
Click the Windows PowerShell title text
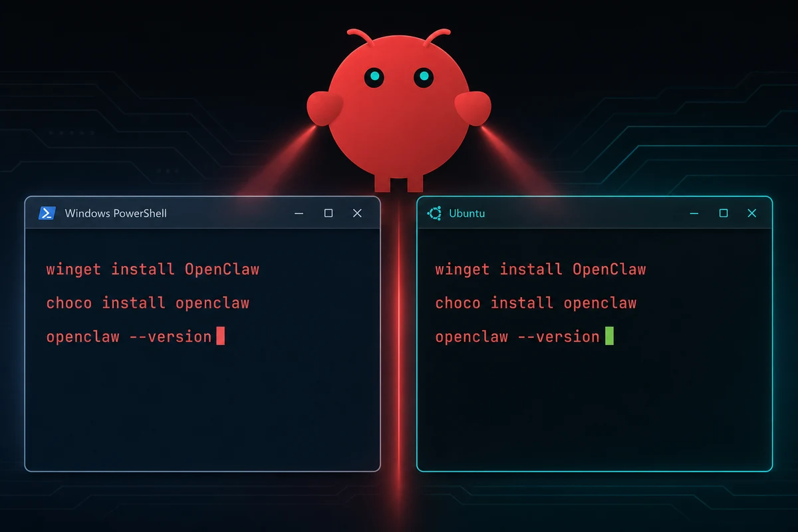[116, 213]
